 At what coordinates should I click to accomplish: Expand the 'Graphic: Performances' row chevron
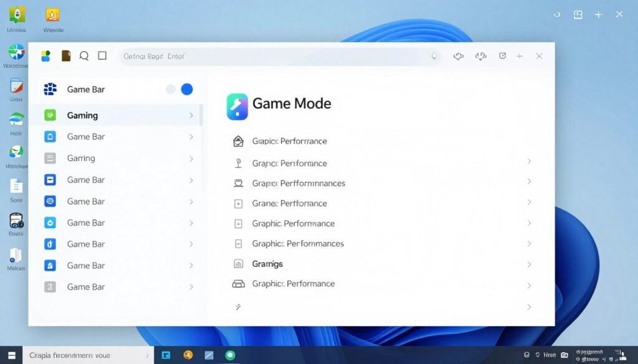click(x=529, y=244)
